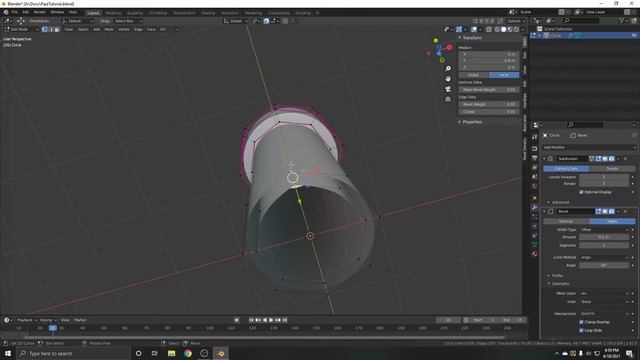
Task: Click the timeline play button
Action: [x=271, y=320]
